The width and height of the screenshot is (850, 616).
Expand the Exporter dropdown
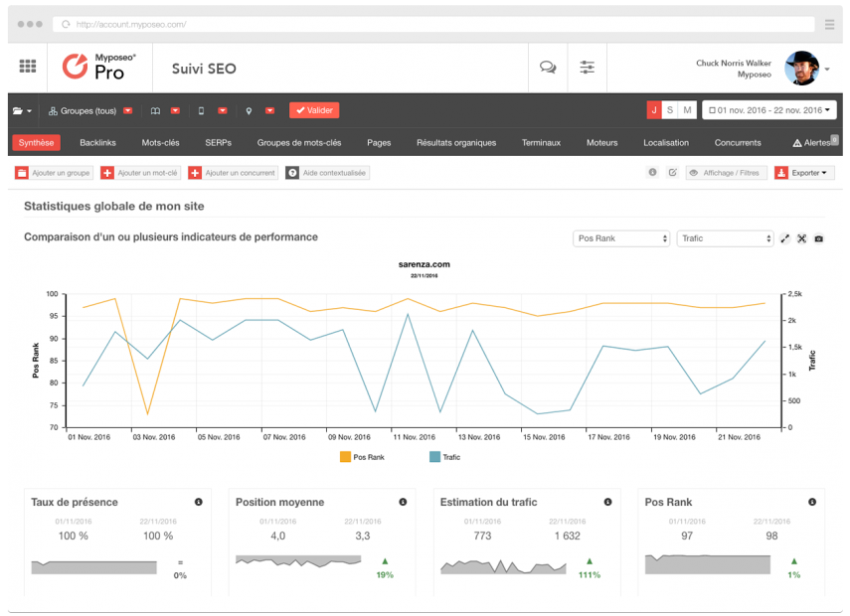[x=804, y=173]
